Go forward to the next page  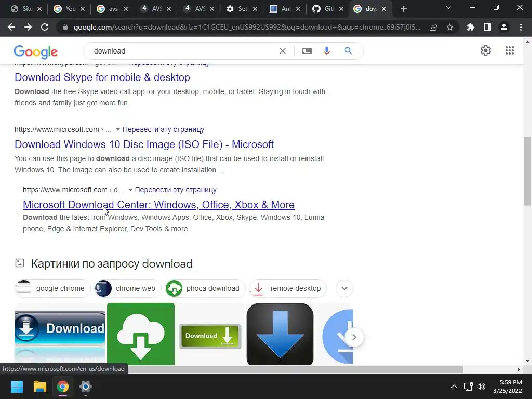(x=28, y=27)
